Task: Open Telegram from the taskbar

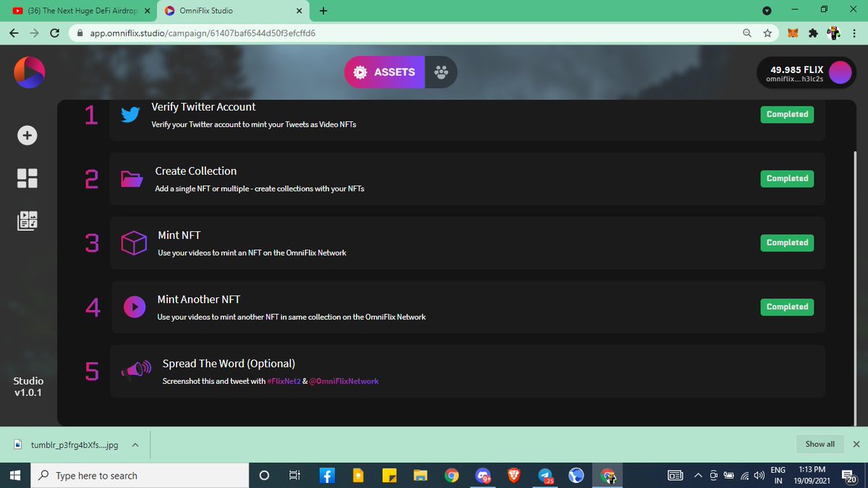Action: coord(545,475)
